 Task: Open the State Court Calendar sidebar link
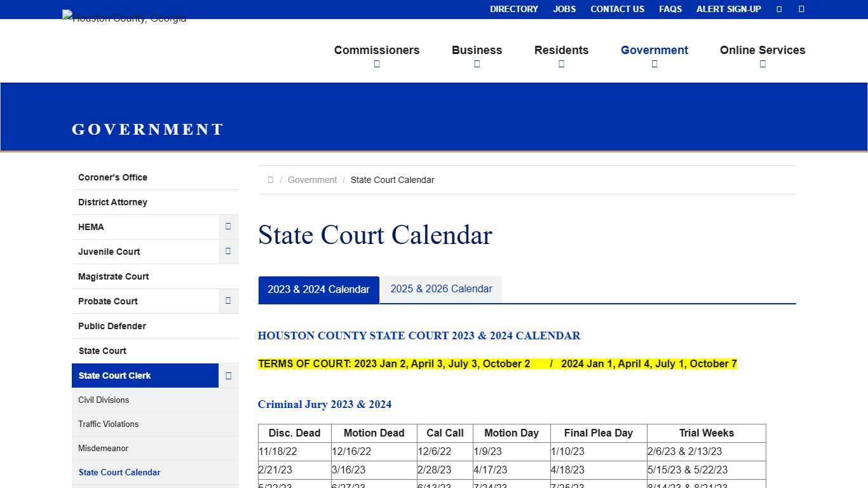(x=119, y=472)
